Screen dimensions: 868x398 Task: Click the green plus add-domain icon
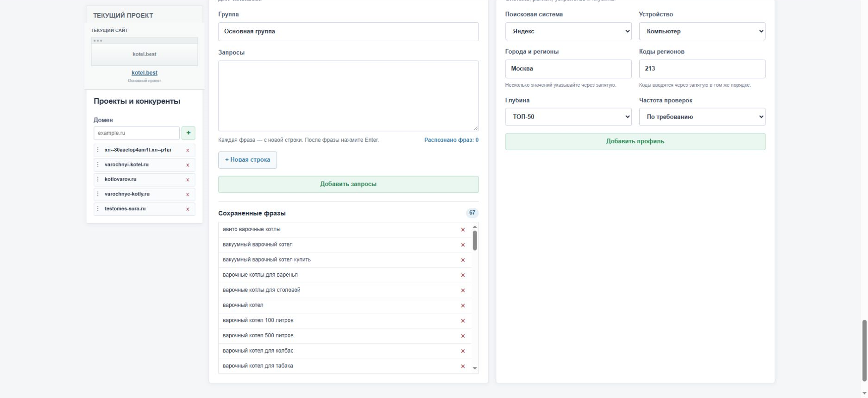(x=188, y=133)
